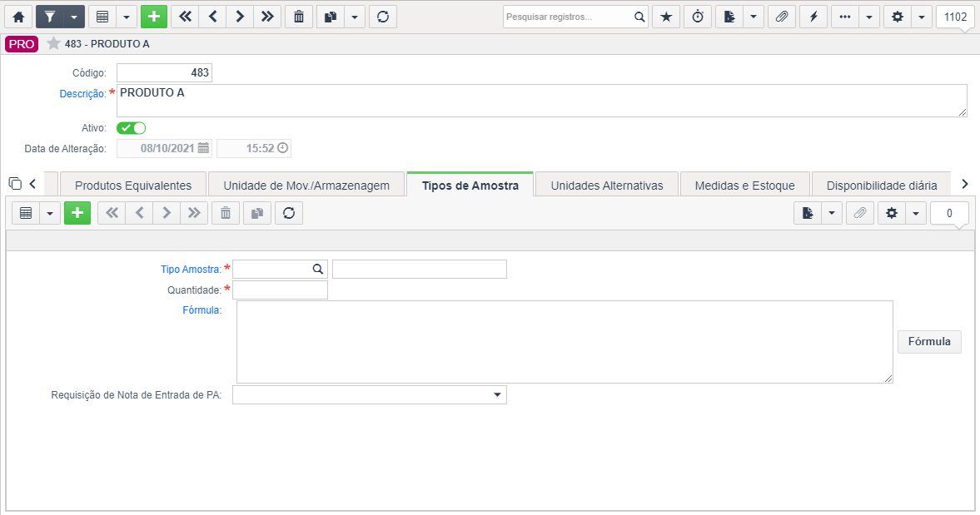This screenshot has height=515, width=980.
Task: Open the Medidas e Estoque tab
Action: click(x=745, y=186)
